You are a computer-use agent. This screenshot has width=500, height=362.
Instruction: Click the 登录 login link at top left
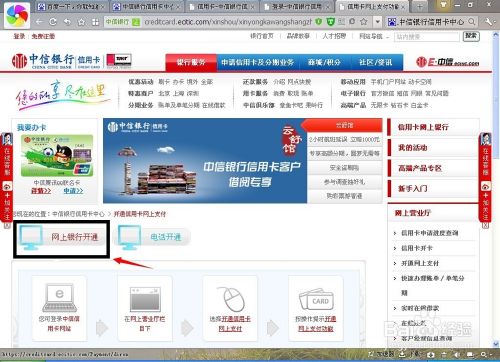pyautogui.click(x=19, y=36)
